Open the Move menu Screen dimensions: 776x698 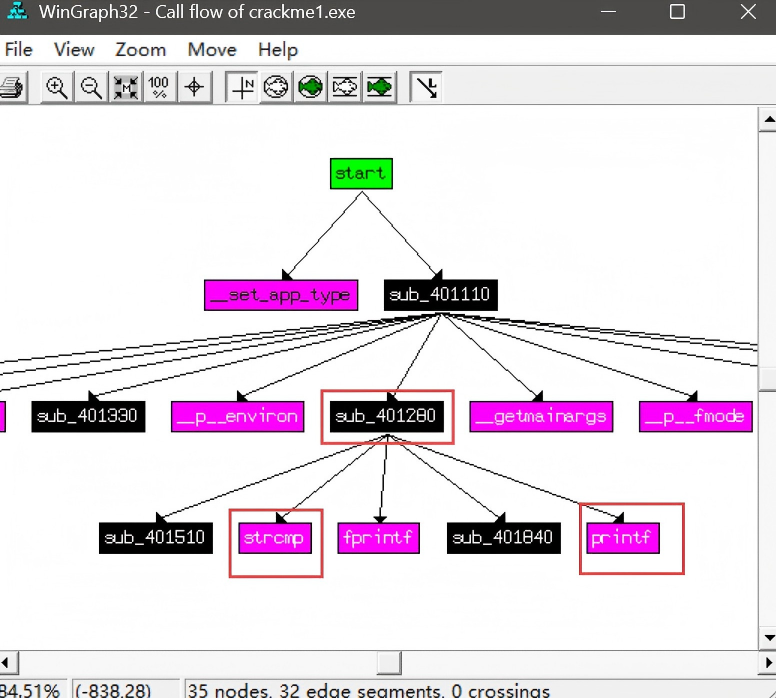point(212,50)
